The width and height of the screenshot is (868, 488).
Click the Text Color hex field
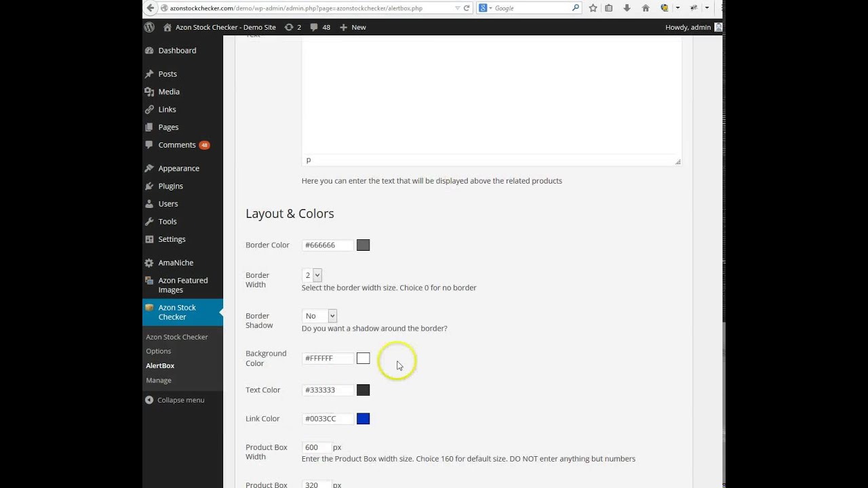click(328, 390)
